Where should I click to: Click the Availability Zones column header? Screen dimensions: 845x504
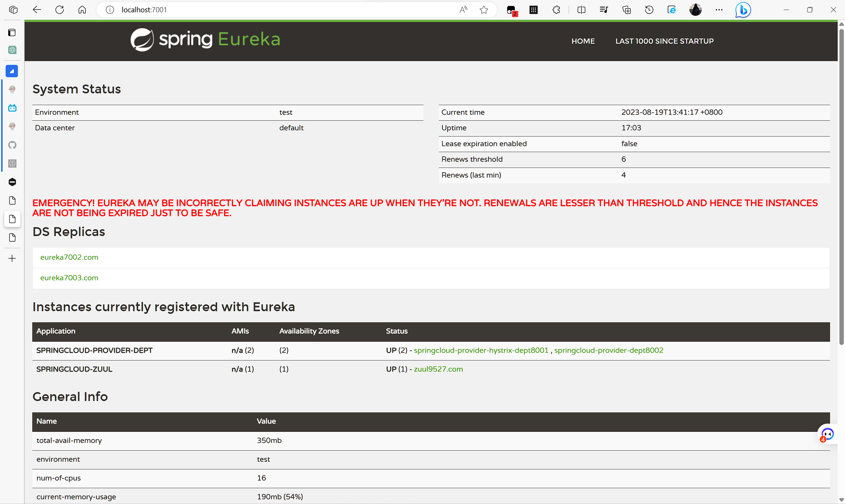tap(309, 331)
